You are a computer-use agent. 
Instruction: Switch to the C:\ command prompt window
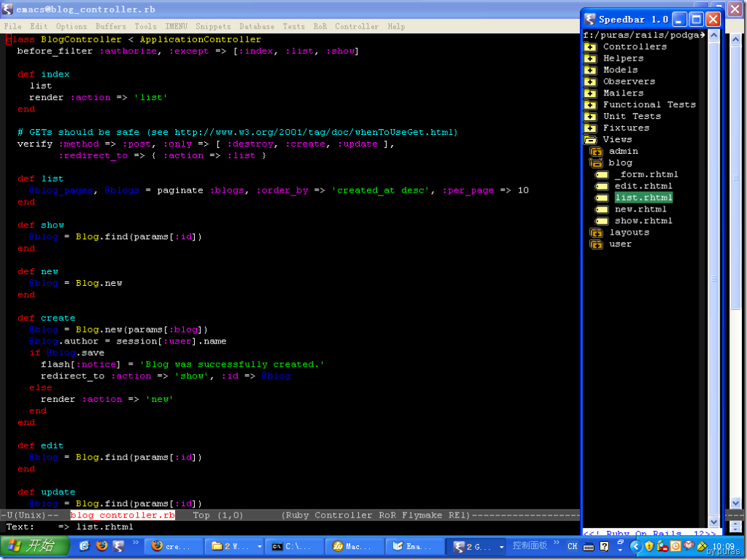pos(295,546)
